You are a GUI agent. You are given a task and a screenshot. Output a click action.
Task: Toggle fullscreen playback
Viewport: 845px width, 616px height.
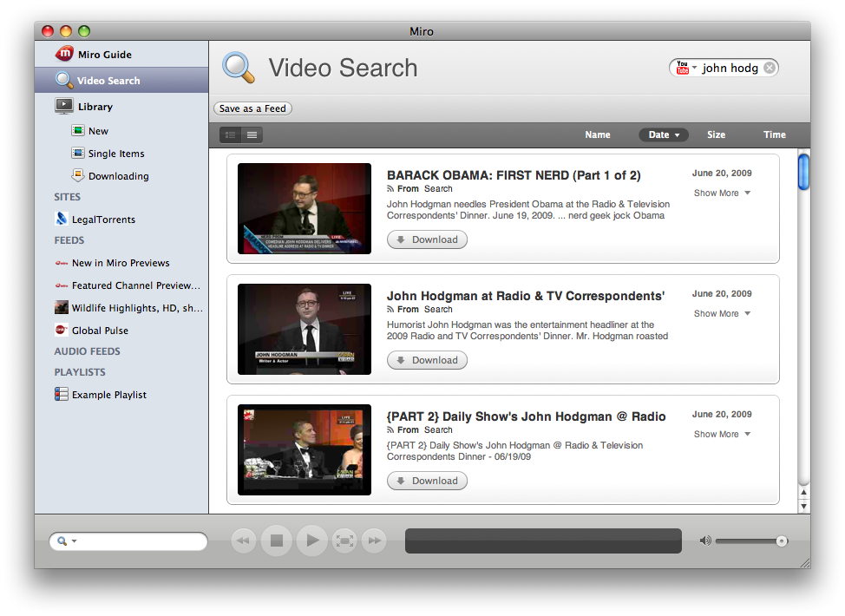(x=344, y=541)
